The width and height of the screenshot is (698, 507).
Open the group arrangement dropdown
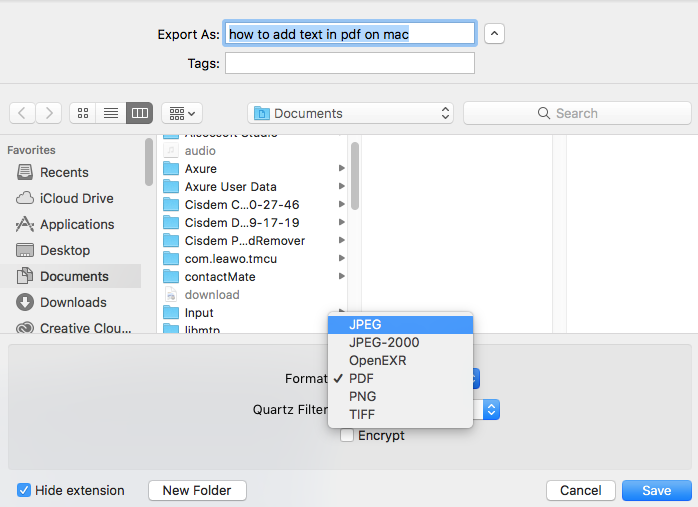[x=182, y=113]
